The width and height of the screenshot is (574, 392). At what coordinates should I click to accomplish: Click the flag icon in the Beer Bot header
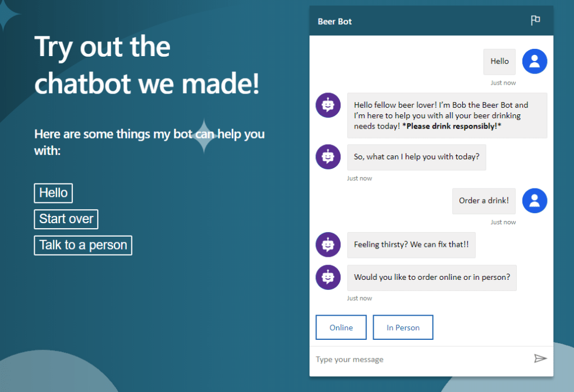[535, 21]
